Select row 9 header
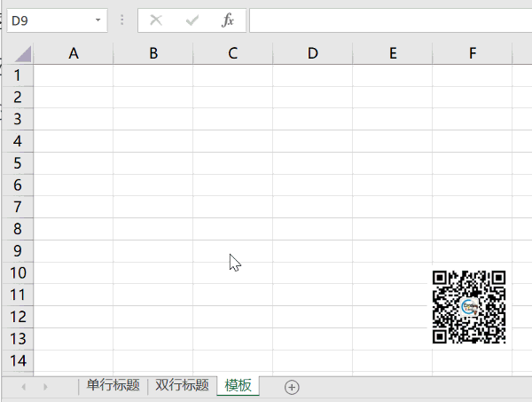Viewport: 532px width, 402px height. [18, 251]
